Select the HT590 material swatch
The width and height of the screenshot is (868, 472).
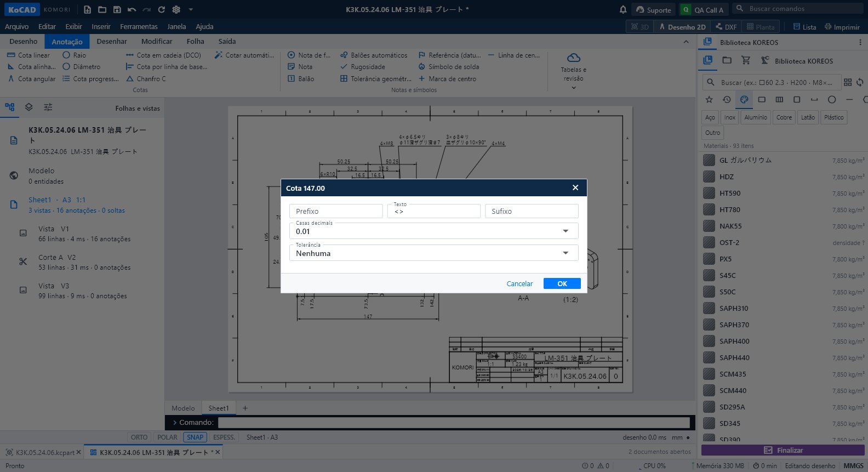click(x=709, y=193)
